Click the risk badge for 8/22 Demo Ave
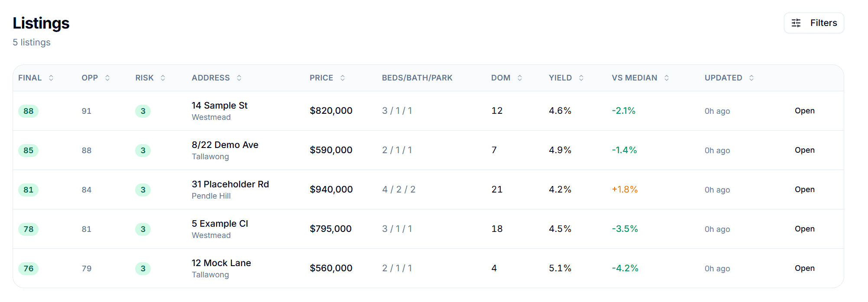 [x=143, y=151]
